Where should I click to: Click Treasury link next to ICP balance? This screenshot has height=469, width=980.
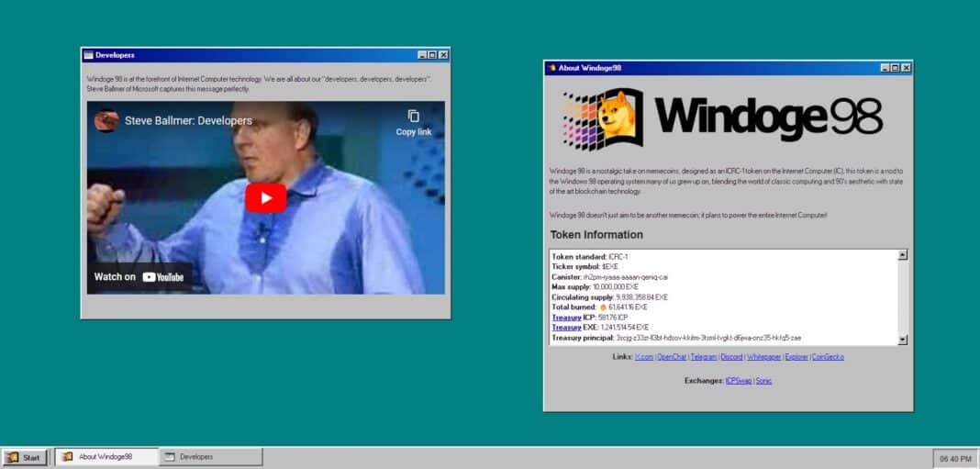point(566,318)
